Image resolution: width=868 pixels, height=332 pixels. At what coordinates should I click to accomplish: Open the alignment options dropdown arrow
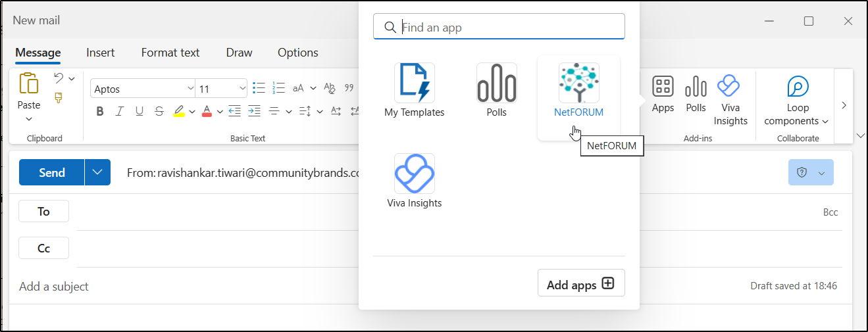tap(288, 112)
